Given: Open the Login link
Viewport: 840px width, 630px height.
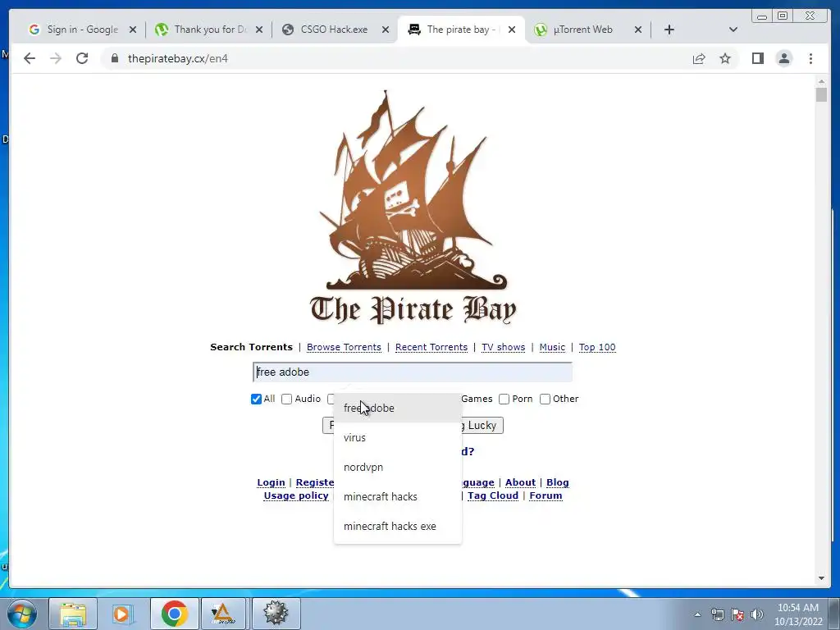Looking at the screenshot, I should pyautogui.click(x=271, y=482).
